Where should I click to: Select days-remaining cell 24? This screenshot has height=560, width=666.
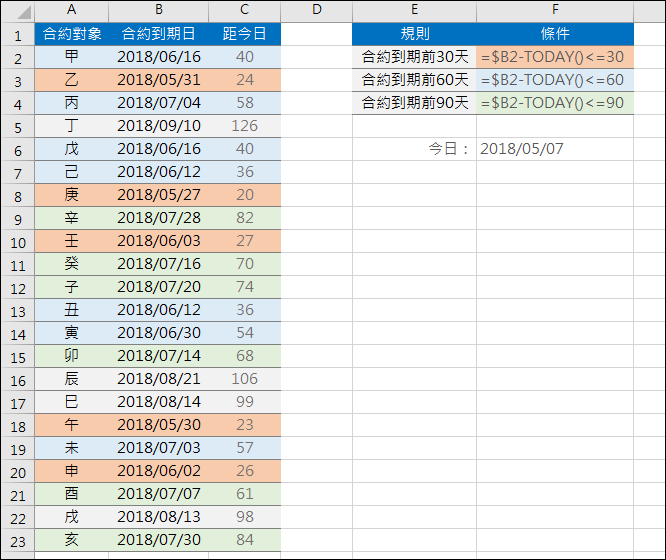pyautogui.click(x=245, y=80)
